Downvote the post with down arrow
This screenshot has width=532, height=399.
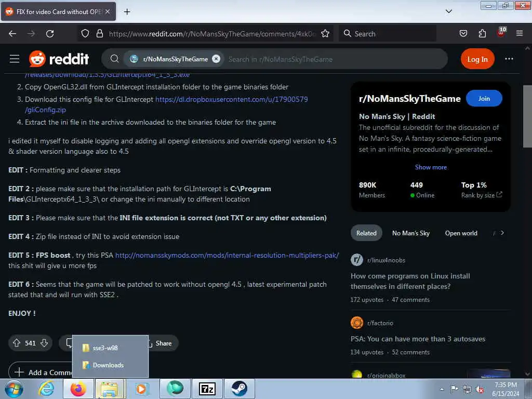pos(44,343)
